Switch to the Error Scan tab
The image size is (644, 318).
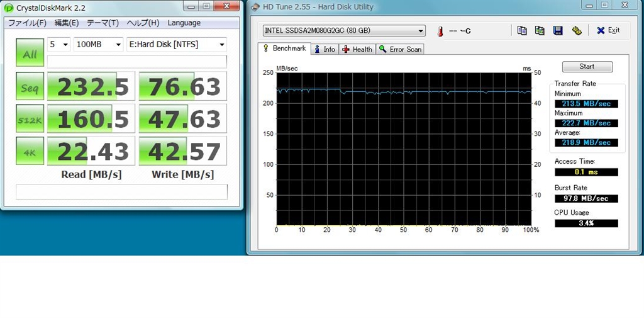(x=400, y=49)
